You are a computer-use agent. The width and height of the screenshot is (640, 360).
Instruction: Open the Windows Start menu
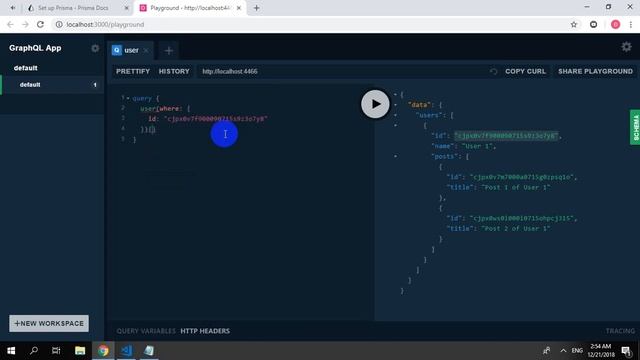tap(11, 351)
